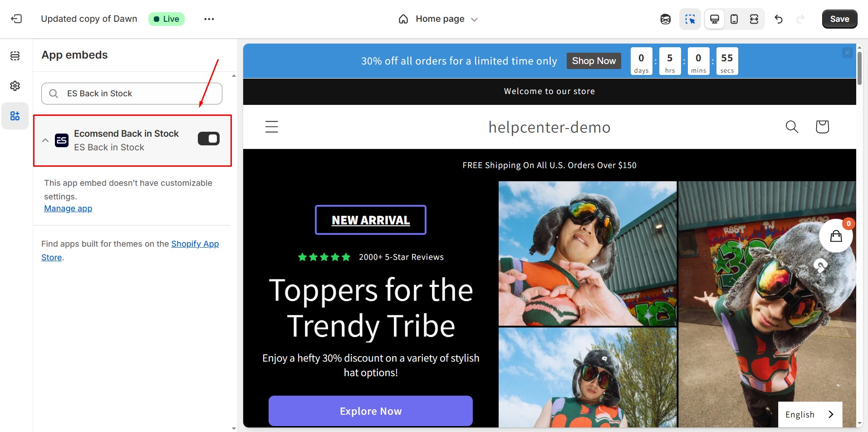Click the Save button

pos(839,19)
